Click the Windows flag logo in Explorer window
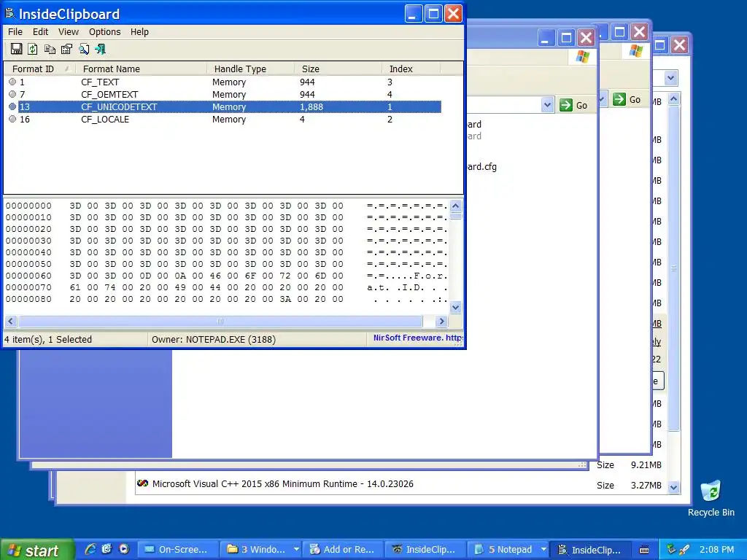747x560 pixels. pos(582,56)
